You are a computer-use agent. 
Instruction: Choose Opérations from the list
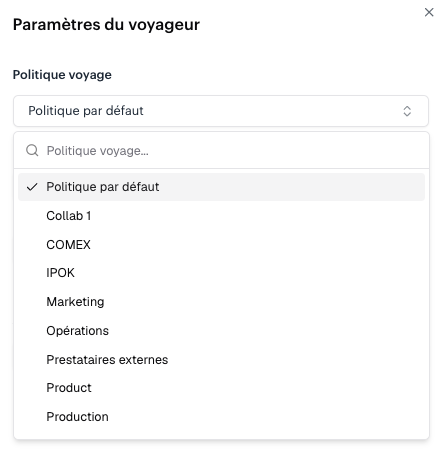coord(221,331)
